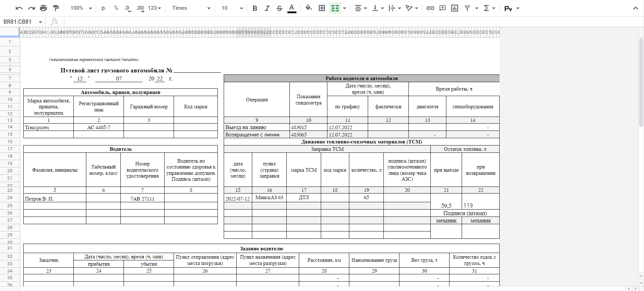This screenshot has height=291, width=644.
Task: Open the font size 10 dropdown
Action: 232,8
